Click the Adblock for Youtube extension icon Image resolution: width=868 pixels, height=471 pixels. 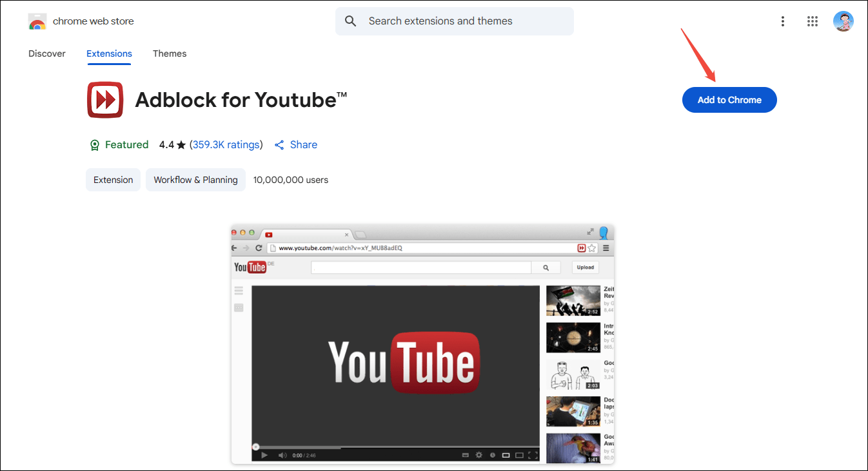click(105, 100)
